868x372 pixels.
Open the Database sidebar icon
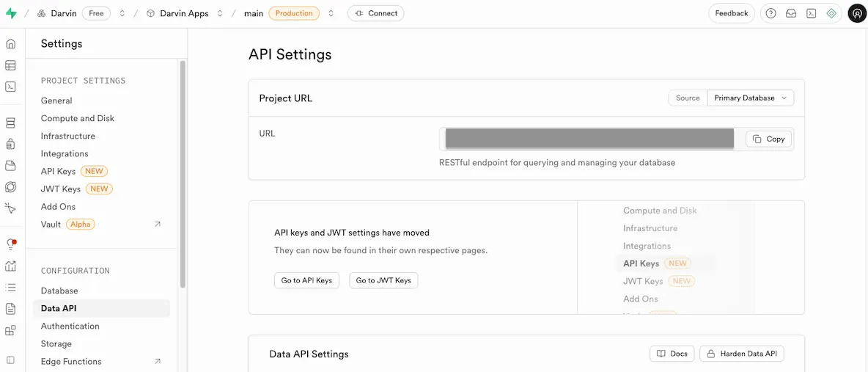10,123
